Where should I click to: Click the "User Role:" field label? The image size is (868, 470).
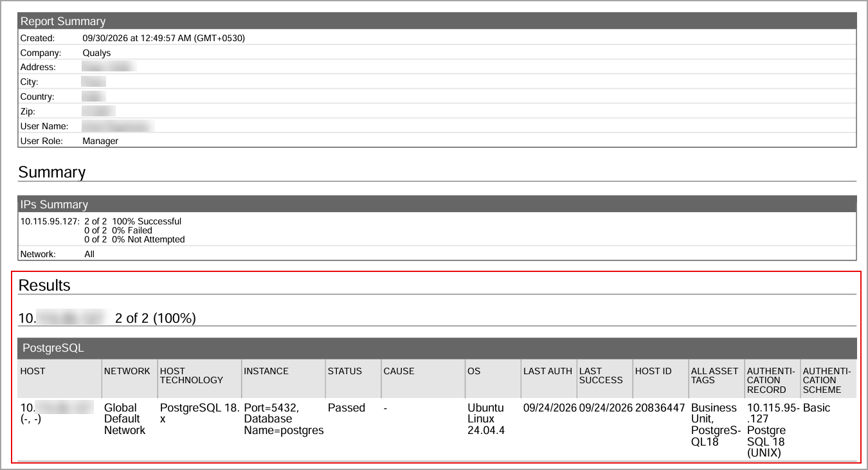(x=42, y=141)
